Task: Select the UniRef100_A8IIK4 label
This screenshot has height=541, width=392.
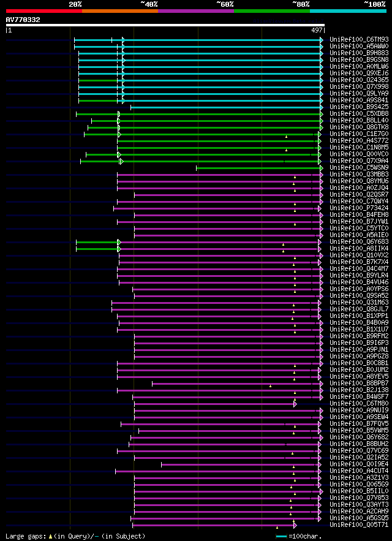Action: [x=359, y=248]
